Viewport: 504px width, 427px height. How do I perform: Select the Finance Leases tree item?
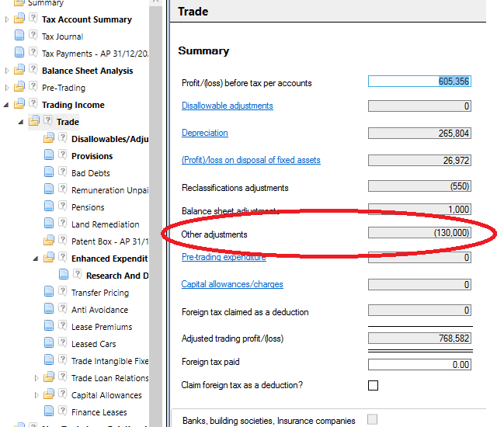(x=99, y=412)
